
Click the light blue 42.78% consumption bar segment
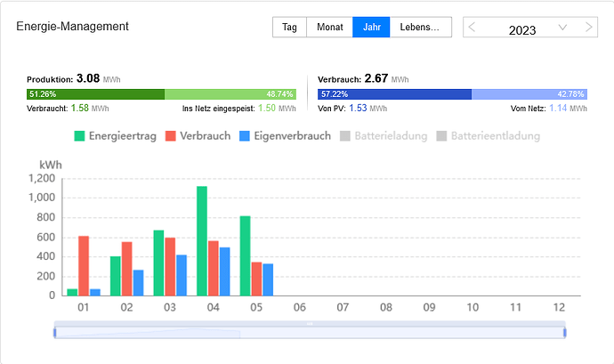coord(529,94)
